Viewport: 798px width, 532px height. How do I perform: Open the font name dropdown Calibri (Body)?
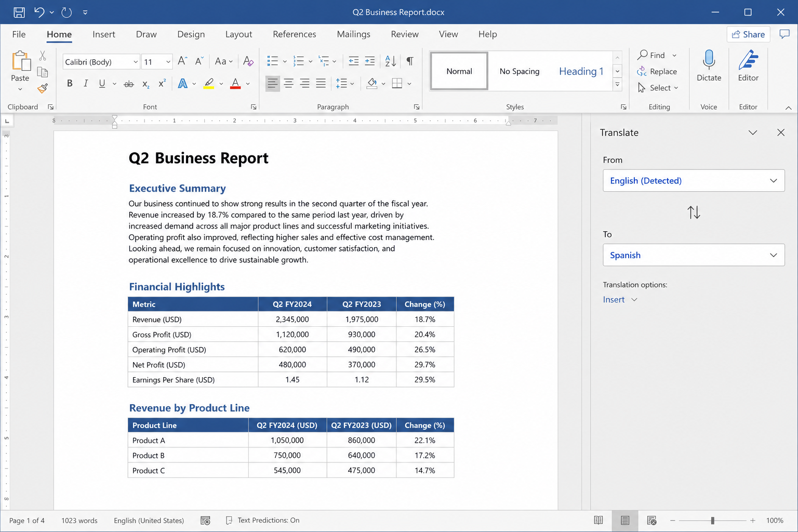pyautogui.click(x=136, y=62)
